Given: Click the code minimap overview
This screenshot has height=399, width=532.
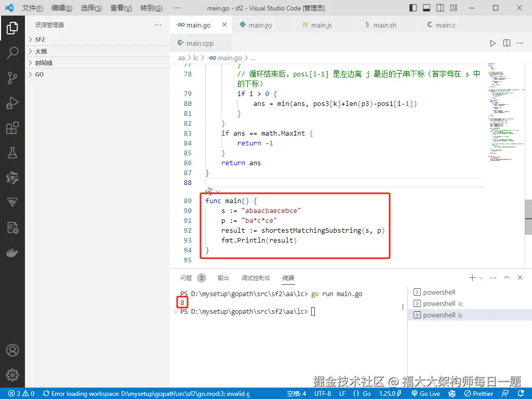Looking at the screenshot, I should (x=506, y=113).
